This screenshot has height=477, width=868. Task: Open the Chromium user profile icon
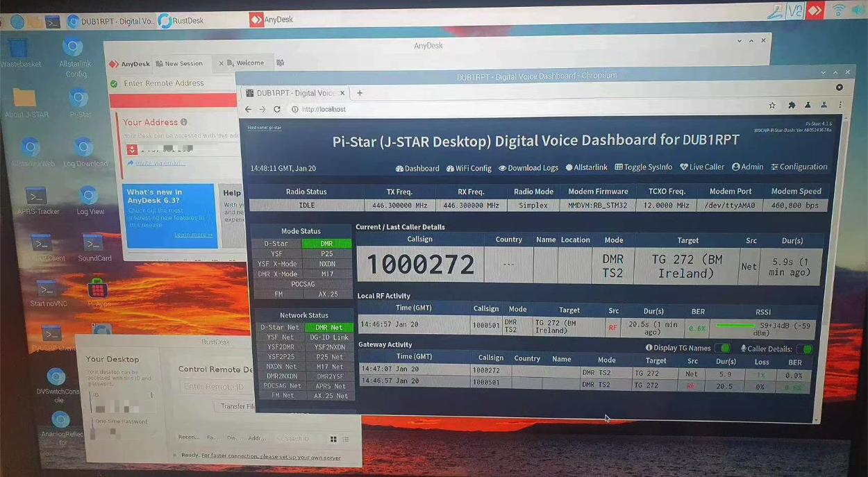824,106
